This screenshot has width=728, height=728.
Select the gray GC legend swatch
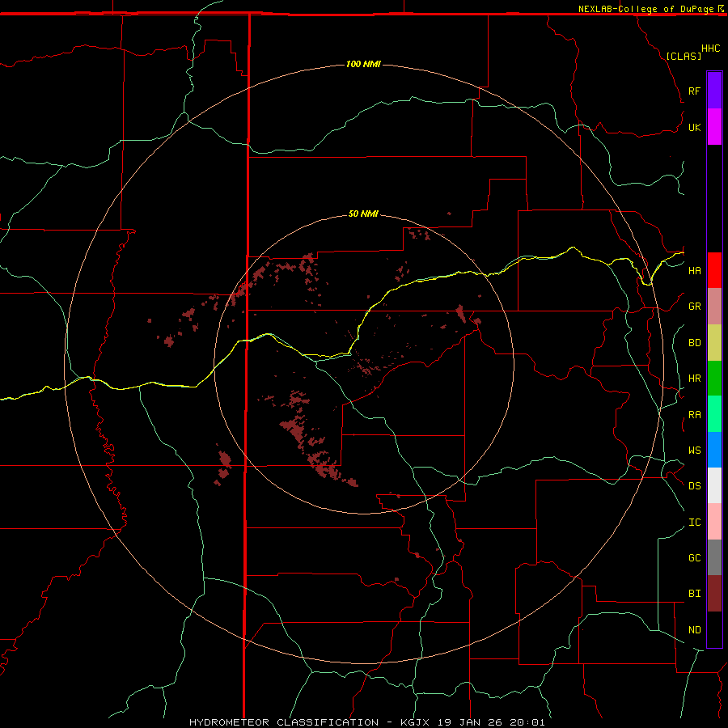(x=714, y=557)
